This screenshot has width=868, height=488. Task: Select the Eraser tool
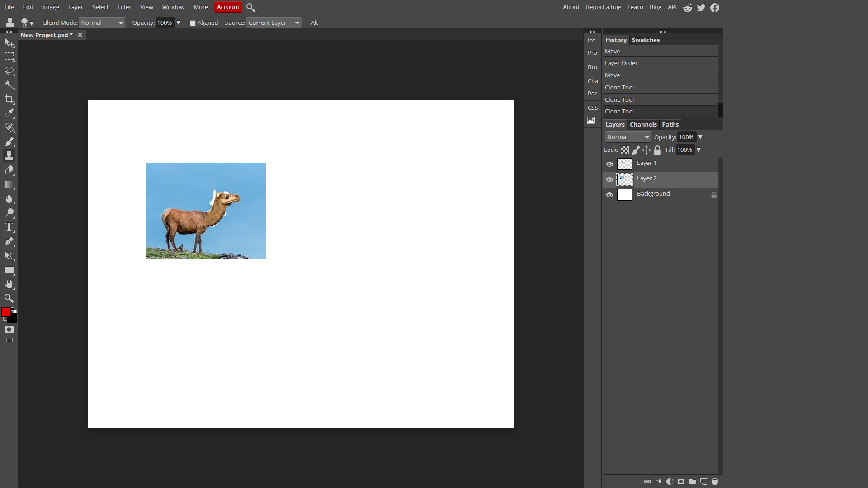click(x=9, y=170)
